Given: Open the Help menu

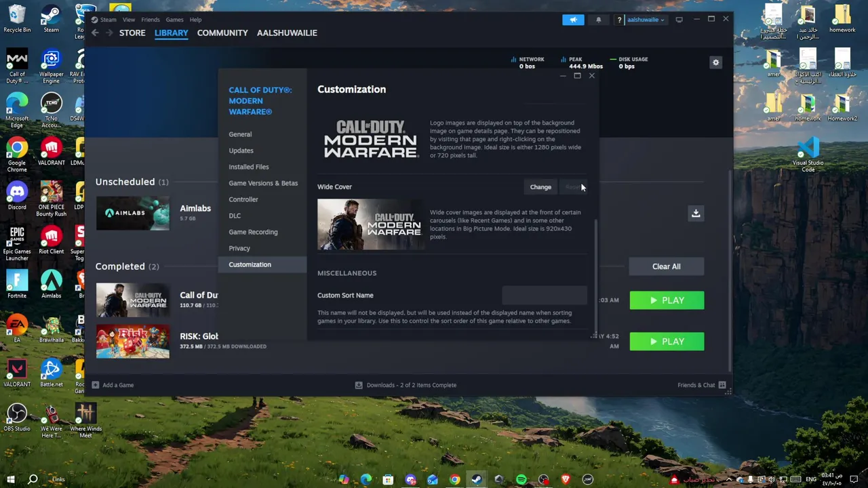Looking at the screenshot, I should 195,20.
